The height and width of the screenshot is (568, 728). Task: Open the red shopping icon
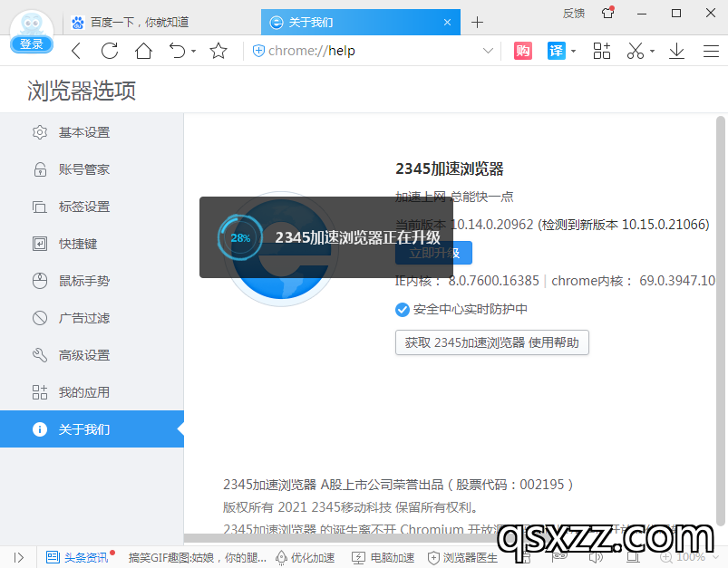523,51
